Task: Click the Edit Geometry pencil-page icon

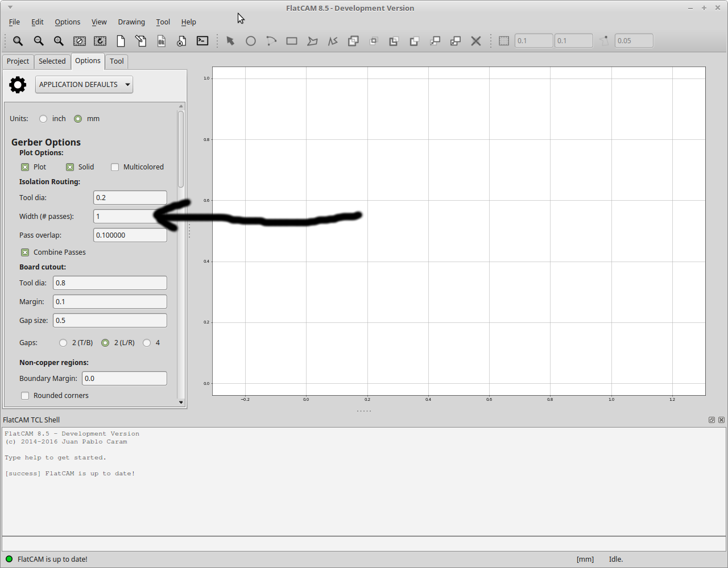Action: pos(141,41)
